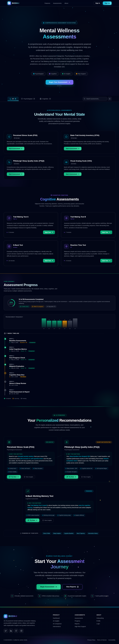The width and height of the screenshot is (119, 644).
Task: Open the AI Companion footer link
Action: click(57, 624)
